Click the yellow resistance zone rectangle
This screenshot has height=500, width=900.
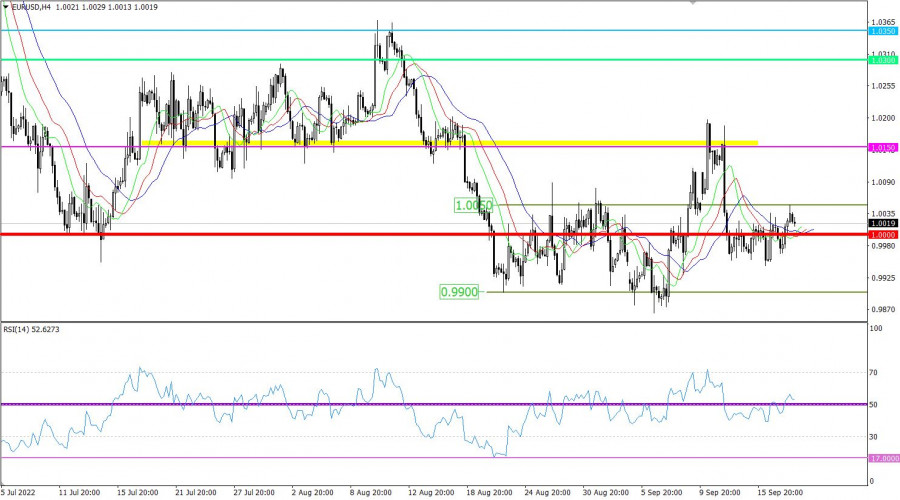[x=450, y=143]
